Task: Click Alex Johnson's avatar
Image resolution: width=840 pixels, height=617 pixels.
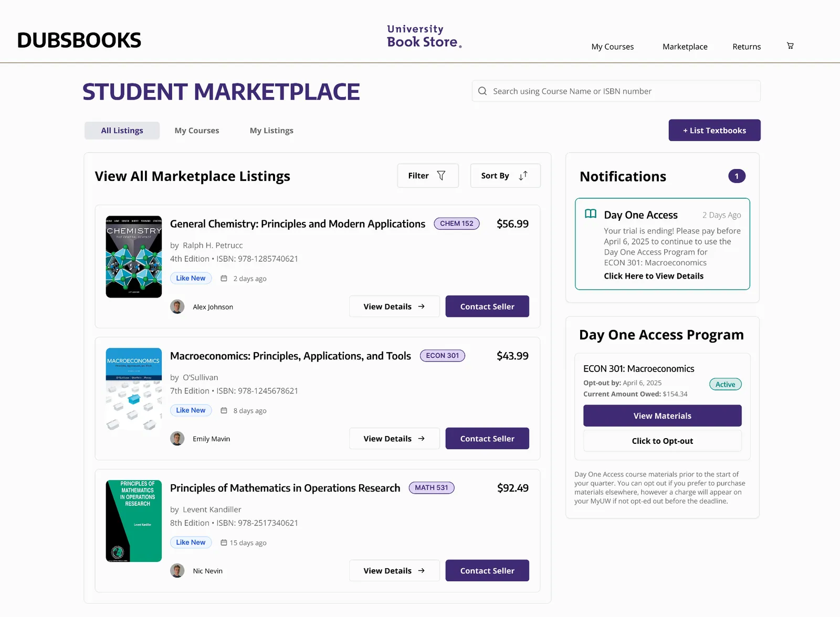Action: tap(177, 307)
